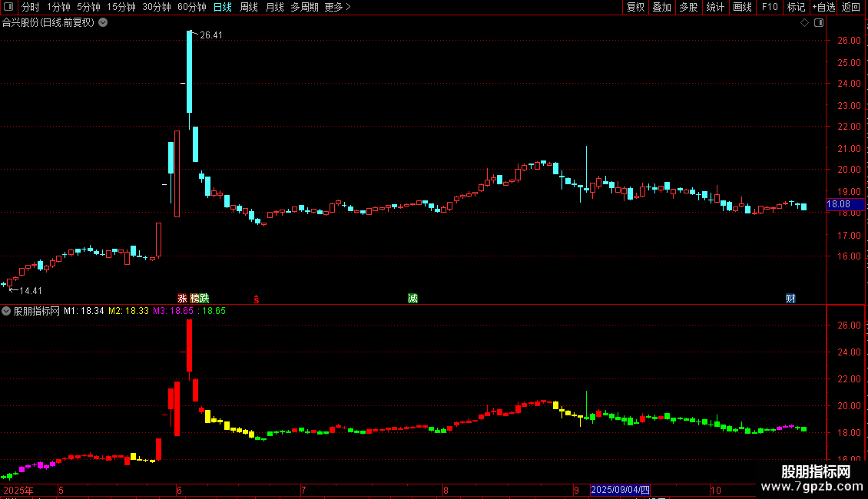Switch to 分时 intraday chart
Screen dimensions: 868x499
pyautogui.click(x=31, y=7)
